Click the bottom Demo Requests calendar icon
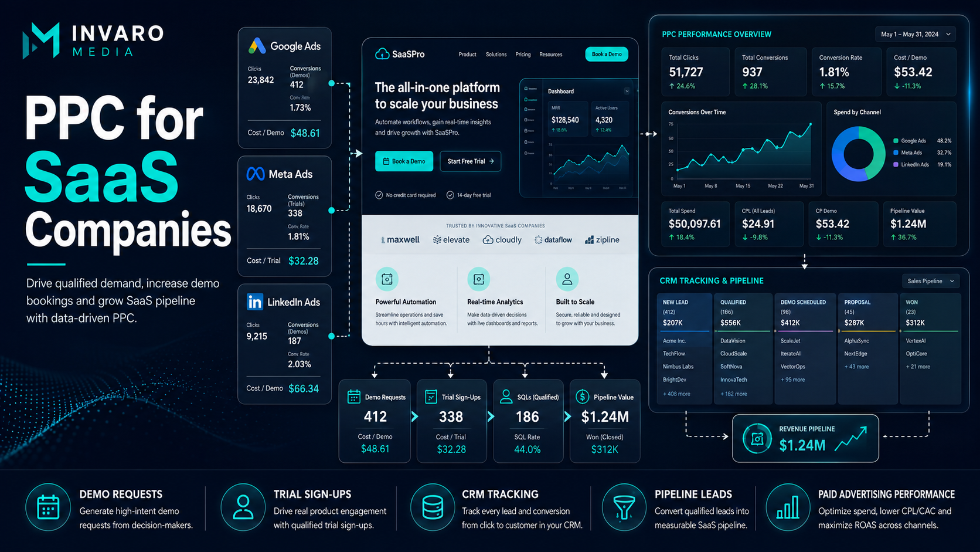The width and height of the screenshot is (980, 552). coord(48,507)
